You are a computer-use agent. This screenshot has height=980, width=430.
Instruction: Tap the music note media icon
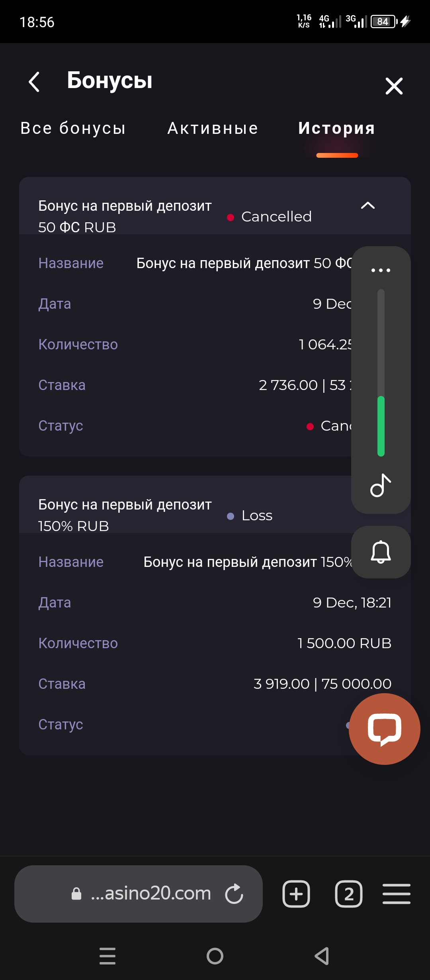tap(381, 485)
